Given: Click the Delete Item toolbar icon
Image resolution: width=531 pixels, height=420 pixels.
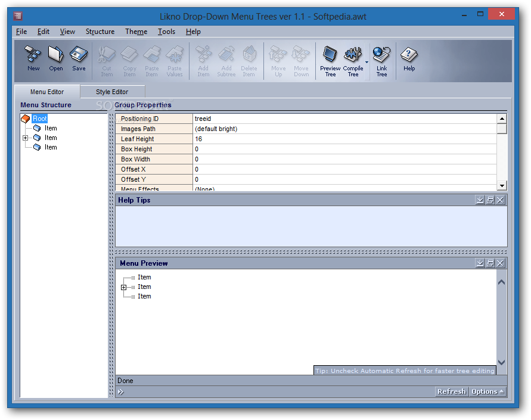Looking at the screenshot, I should pyautogui.click(x=249, y=61).
